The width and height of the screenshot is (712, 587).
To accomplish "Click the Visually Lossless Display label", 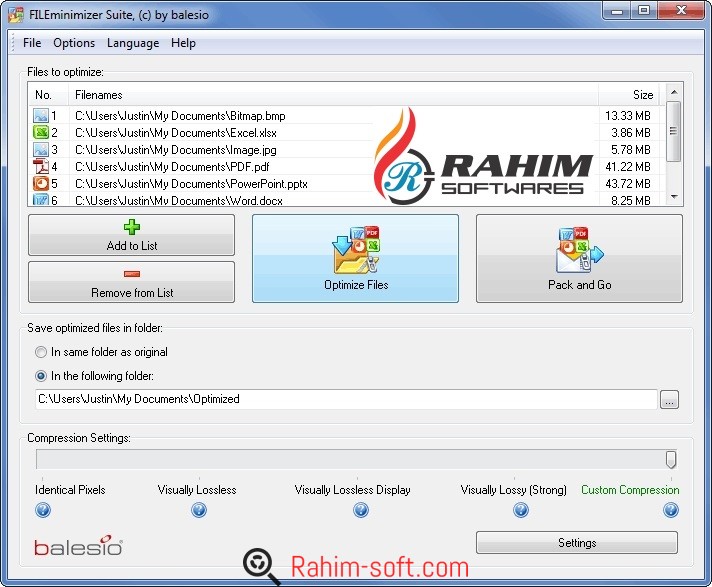I will 352,490.
